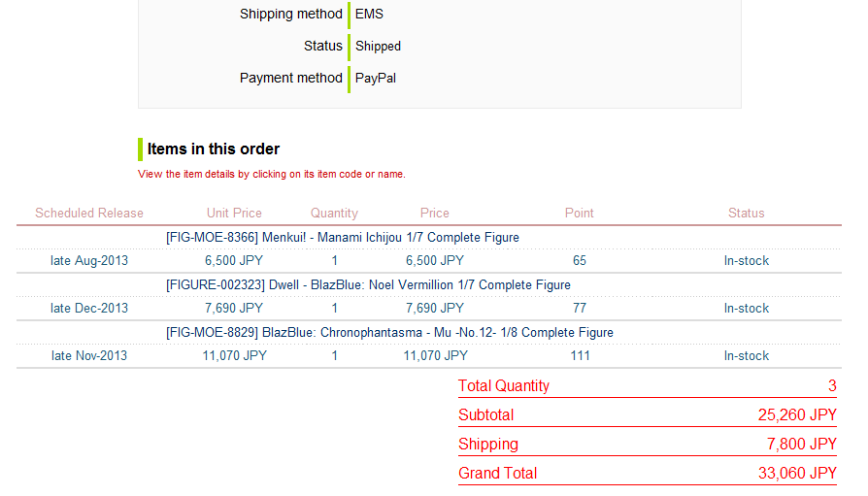Click unit price '6,500 JPY' of Menkui figure
The height and width of the screenshot is (496, 868).
point(234,261)
